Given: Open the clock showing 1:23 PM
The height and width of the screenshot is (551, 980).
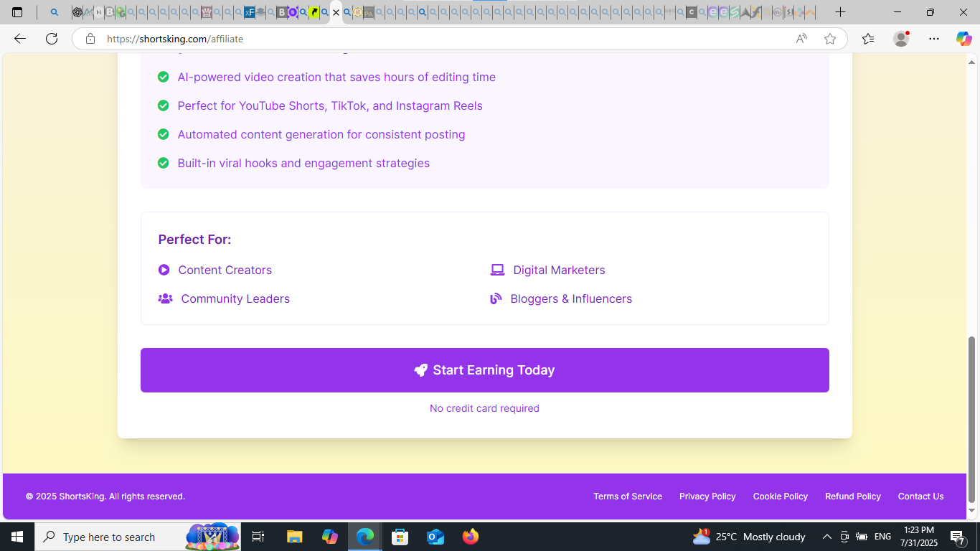Looking at the screenshot, I should (x=920, y=537).
